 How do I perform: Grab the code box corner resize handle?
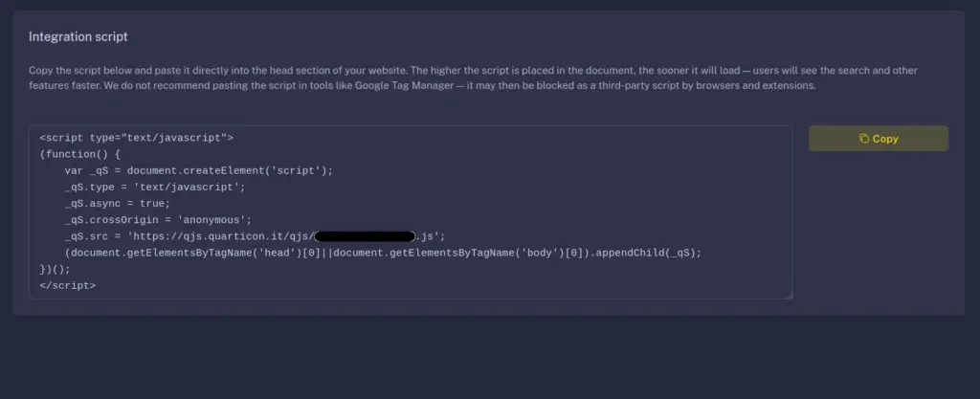[789, 296]
